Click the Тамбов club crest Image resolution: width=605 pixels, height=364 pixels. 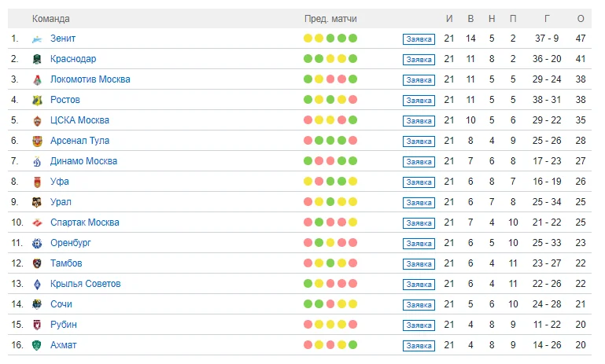(x=37, y=263)
